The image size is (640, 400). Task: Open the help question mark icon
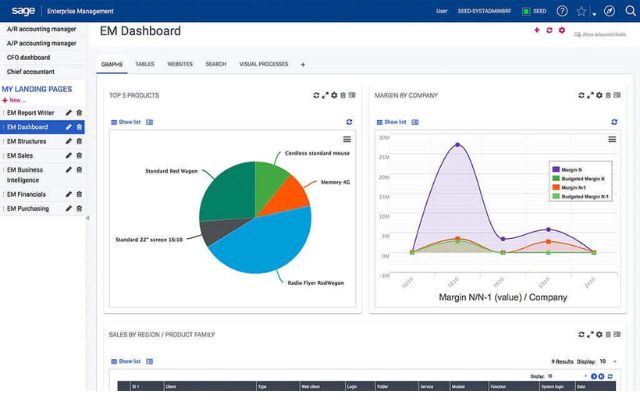coord(562,11)
